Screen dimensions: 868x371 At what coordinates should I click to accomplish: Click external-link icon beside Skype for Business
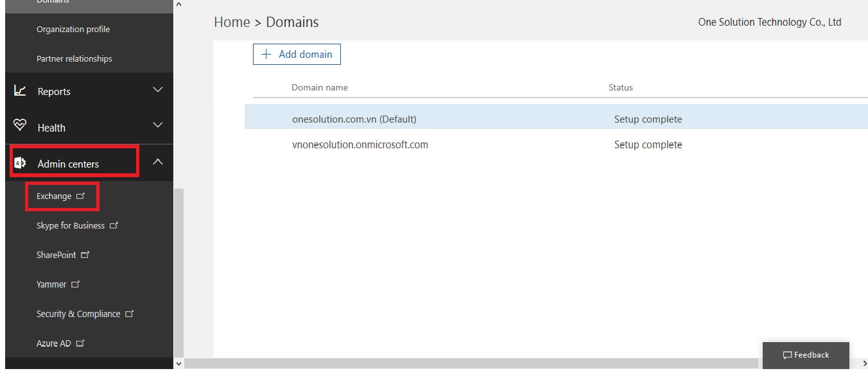[114, 225]
